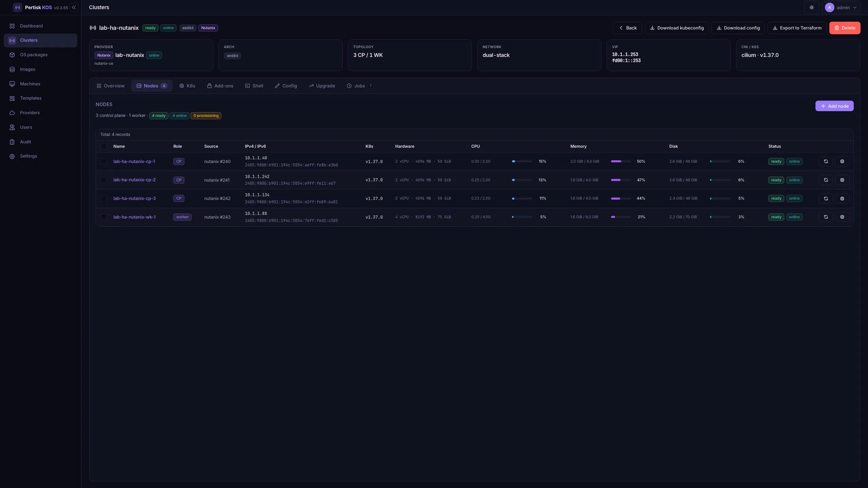Click the worker role badge
Image resolution: width=868 pixels, height=488 pixels.
pyautogui.click(x=182, y=217)
